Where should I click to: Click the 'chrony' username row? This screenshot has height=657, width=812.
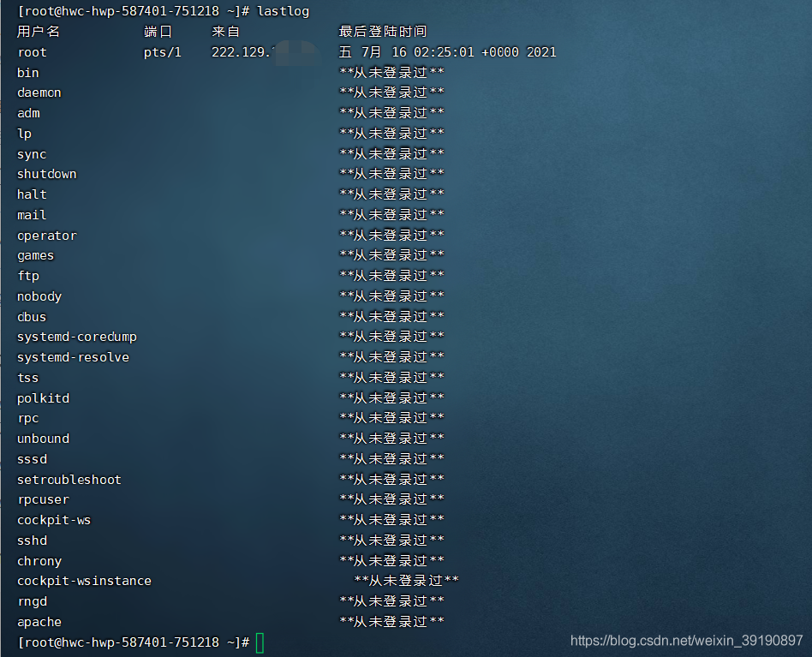point(39,561)
